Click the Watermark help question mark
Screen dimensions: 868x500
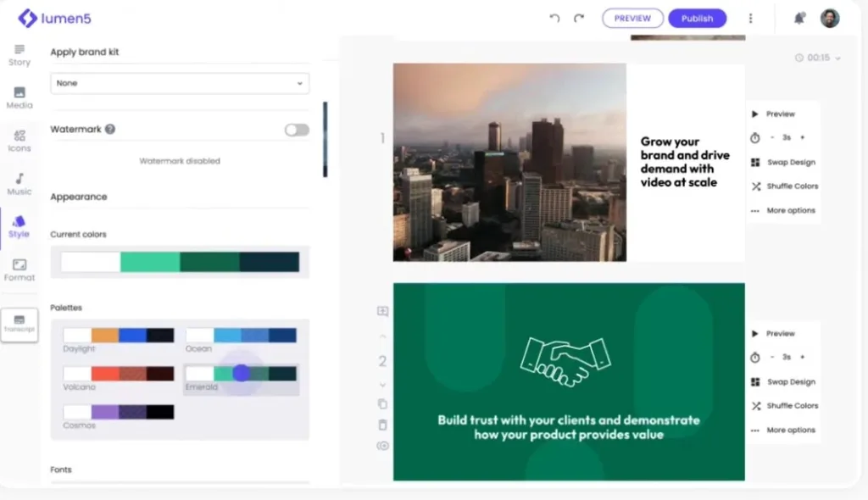(x=110, y=129)
